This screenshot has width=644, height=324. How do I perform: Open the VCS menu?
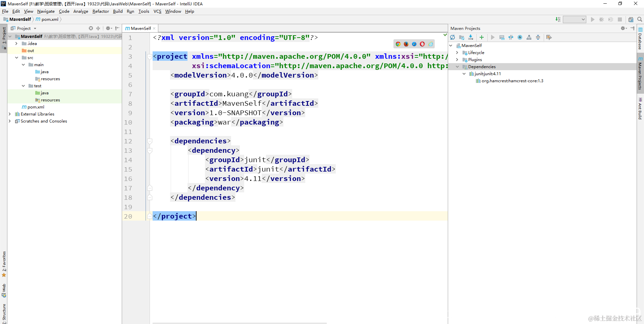157,11
